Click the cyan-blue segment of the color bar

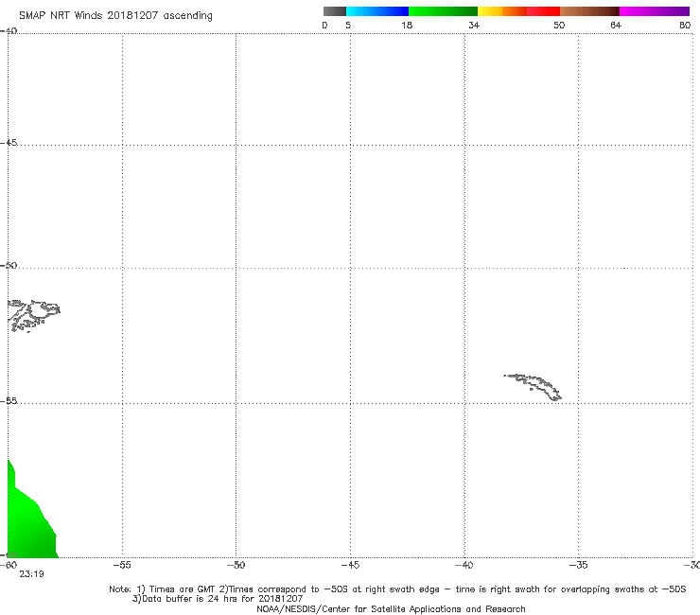point(377,11)
